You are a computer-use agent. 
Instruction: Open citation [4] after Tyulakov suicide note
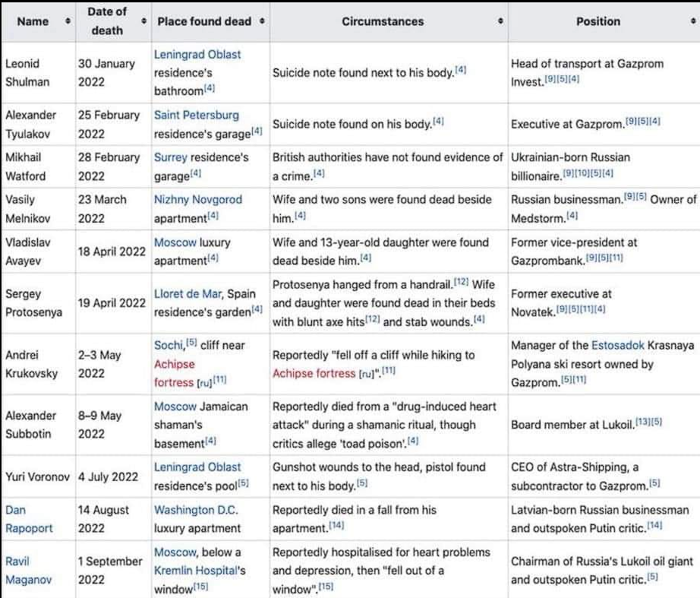click(x=438, y=121)
